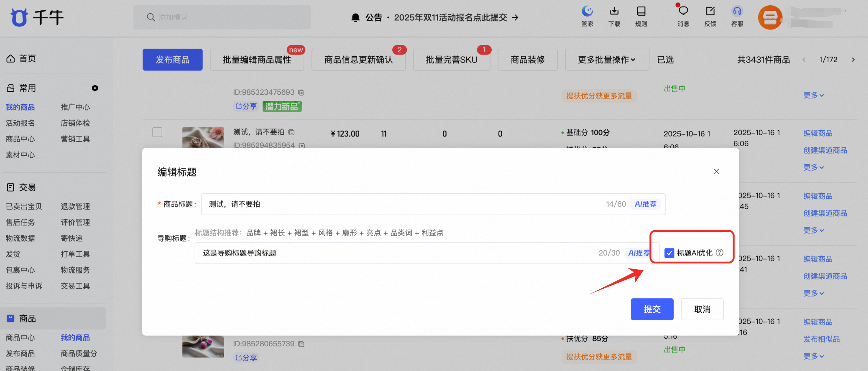The image size is (868, 371).
Task: Click AI推荐 in 商品标题 field
Action: (645, 204)
